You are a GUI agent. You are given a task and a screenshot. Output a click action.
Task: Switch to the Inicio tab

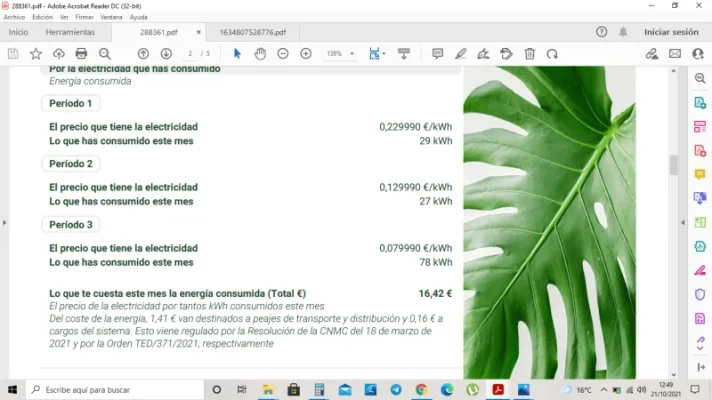[x=18, y=32]
